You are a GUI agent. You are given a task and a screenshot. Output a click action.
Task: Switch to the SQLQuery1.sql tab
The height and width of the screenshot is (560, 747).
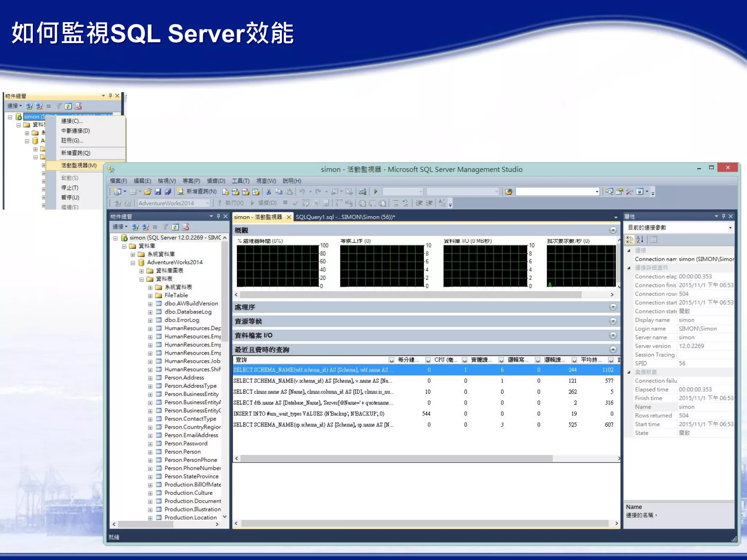[345, 217]
